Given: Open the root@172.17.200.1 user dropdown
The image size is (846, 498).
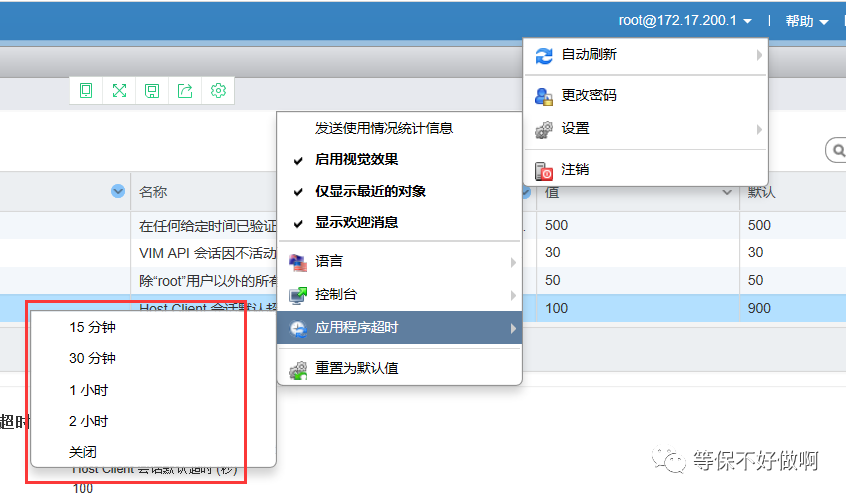Looking at the screenshot, I should (685, 21).
